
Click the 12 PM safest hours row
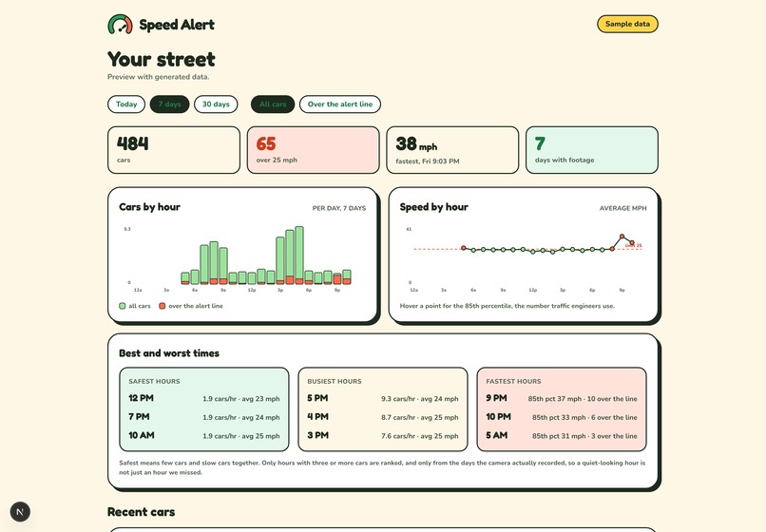pyautogui.click(x=204, y=398)
